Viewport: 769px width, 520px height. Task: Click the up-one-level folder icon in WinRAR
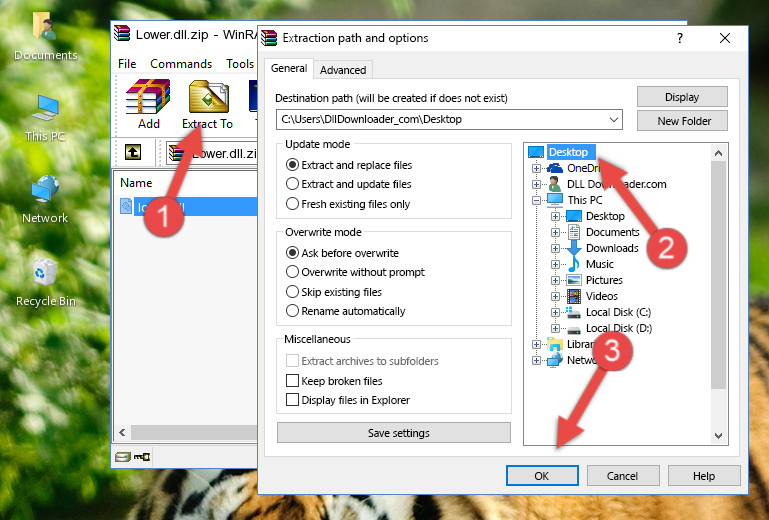pos(133,153)
